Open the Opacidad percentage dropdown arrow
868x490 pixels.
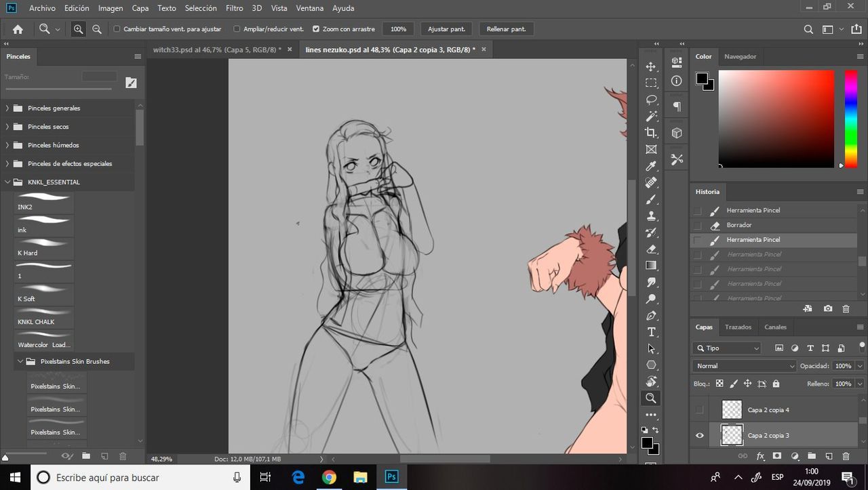coord(860,365)
